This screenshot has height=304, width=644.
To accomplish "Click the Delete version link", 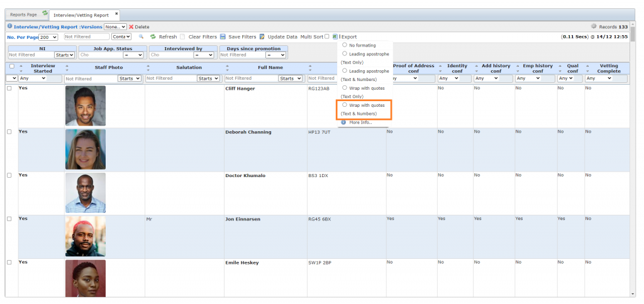I will (x=142, y=26).
